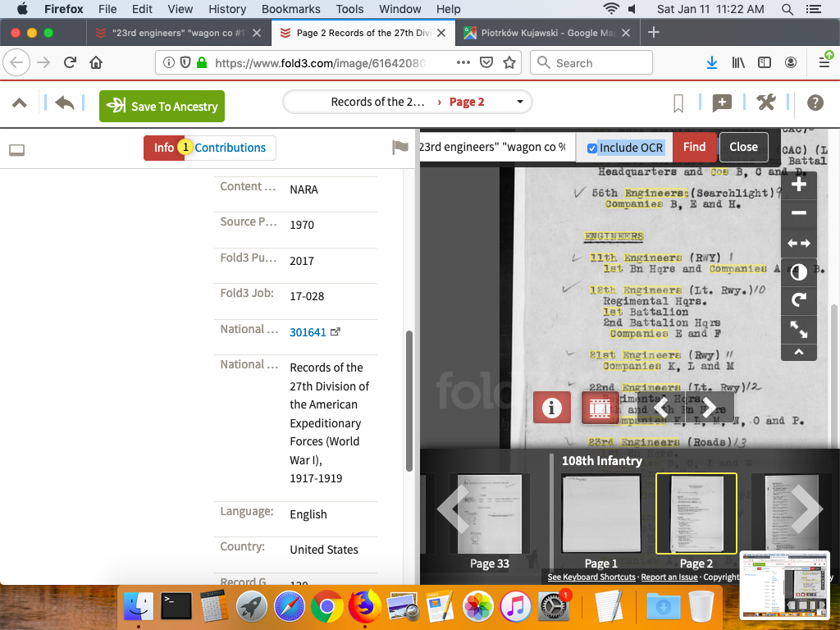Uncheck the Include OCR checkbox
The height and width of the screenshot is (630, 840).
click(x=591, y=148)
